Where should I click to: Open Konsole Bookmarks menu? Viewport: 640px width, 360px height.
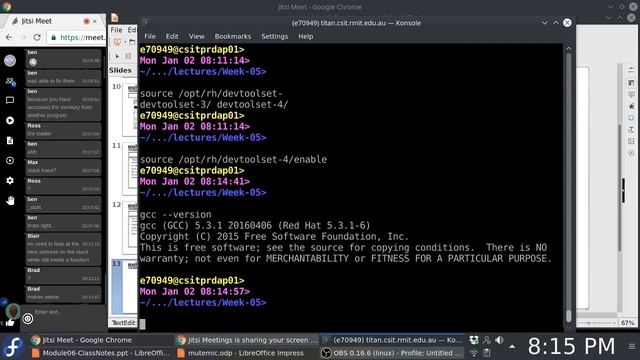[233, 36]
